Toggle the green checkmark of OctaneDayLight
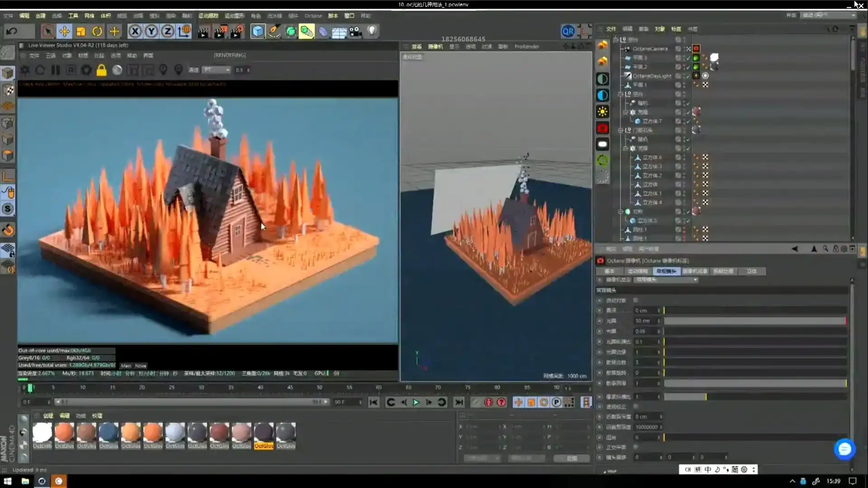 pos(689,76)
